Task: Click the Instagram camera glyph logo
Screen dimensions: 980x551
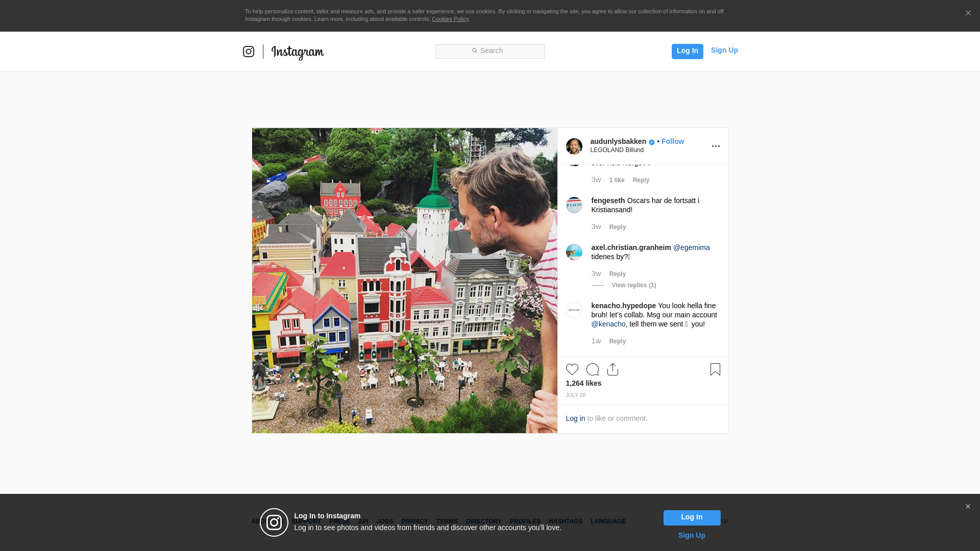Action: [x=249, y=52]
